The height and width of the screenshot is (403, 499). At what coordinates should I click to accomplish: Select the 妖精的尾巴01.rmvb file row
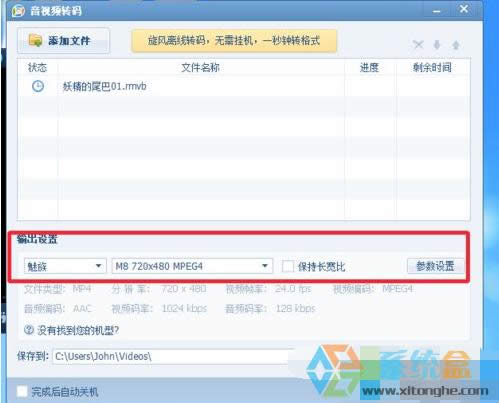point(244,86)
